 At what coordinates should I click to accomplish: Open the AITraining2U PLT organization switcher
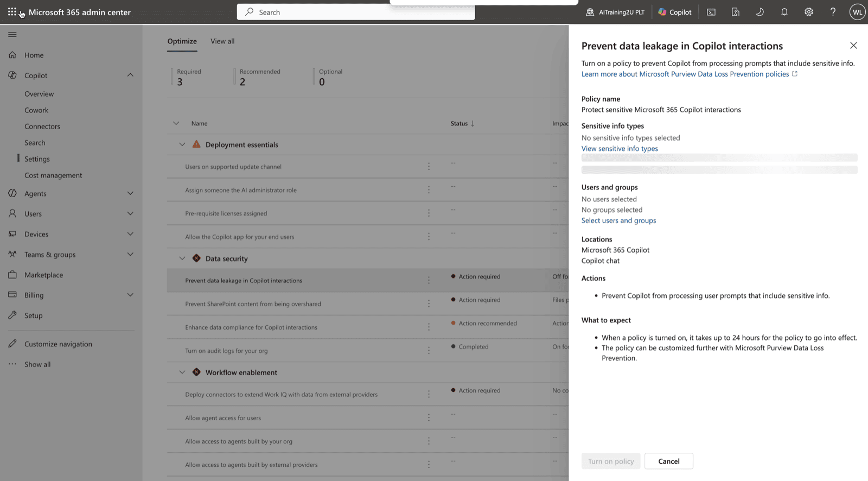click(x=615, y=12)
